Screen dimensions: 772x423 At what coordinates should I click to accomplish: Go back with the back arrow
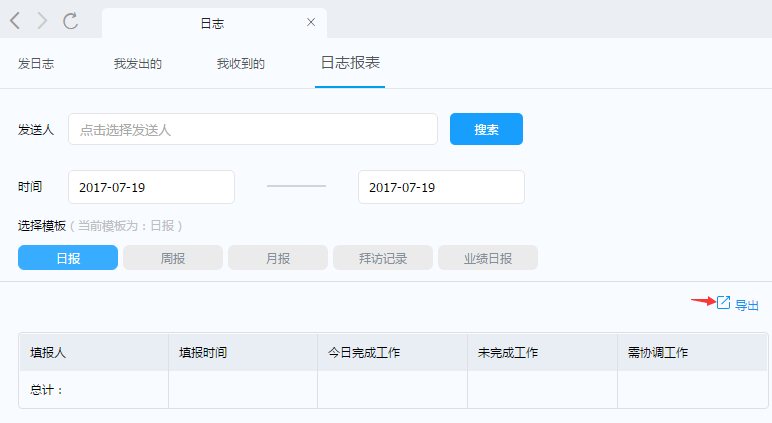coord(15,21)
